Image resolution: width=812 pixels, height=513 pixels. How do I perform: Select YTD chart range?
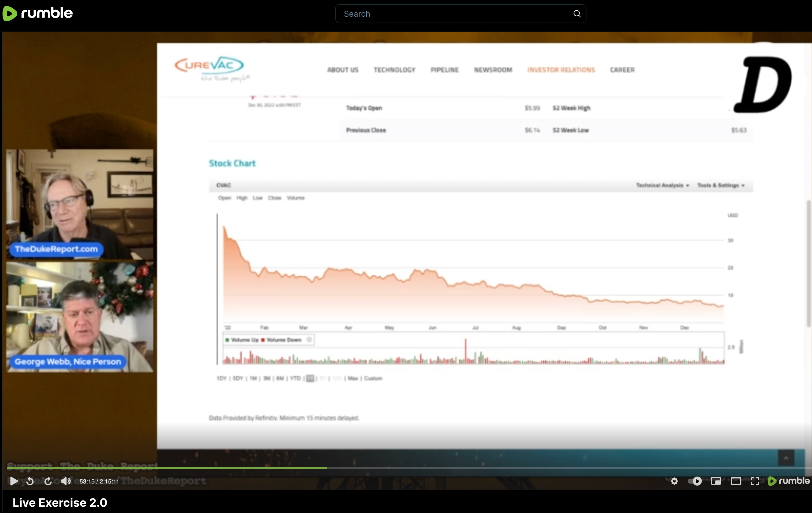click(x=295, y=378)
